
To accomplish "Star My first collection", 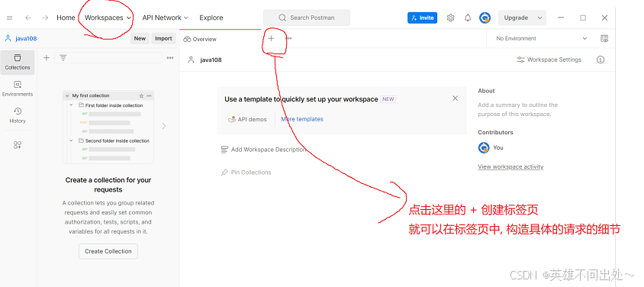I will (141, 95).
